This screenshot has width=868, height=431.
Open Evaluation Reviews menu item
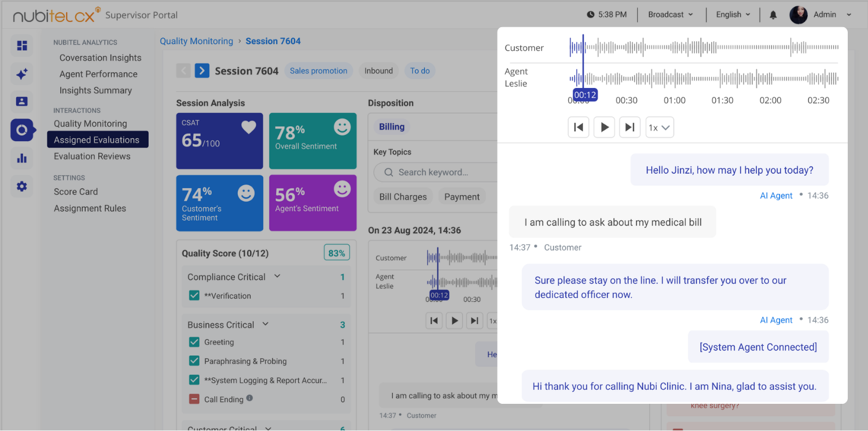[92, 156]
